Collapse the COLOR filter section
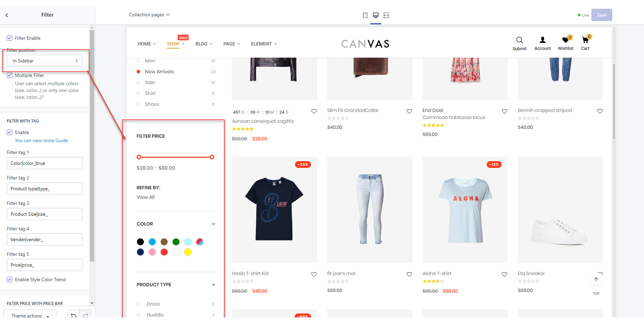 [x=213, y=224]
